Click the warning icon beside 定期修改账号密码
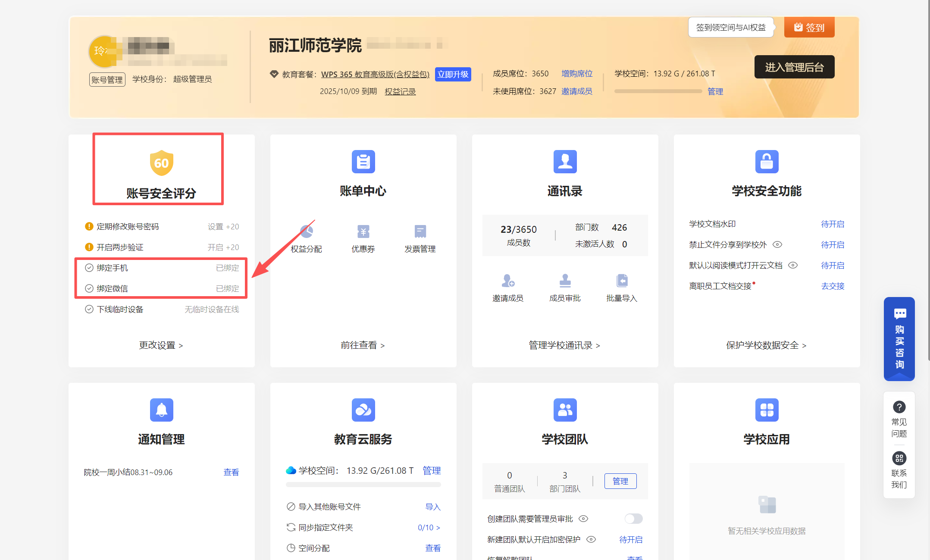 pyautogui.click(x=89, y=226)
